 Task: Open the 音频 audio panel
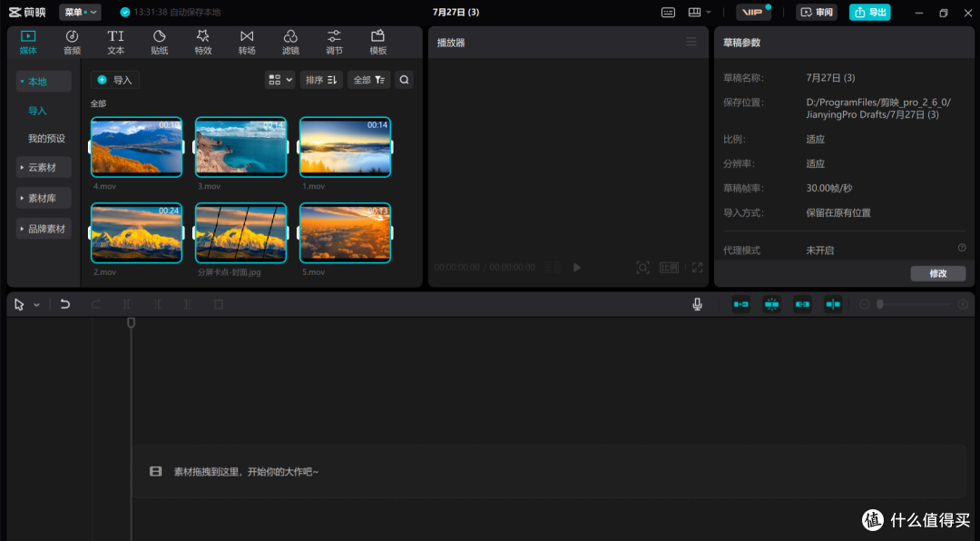click(72, 43)
